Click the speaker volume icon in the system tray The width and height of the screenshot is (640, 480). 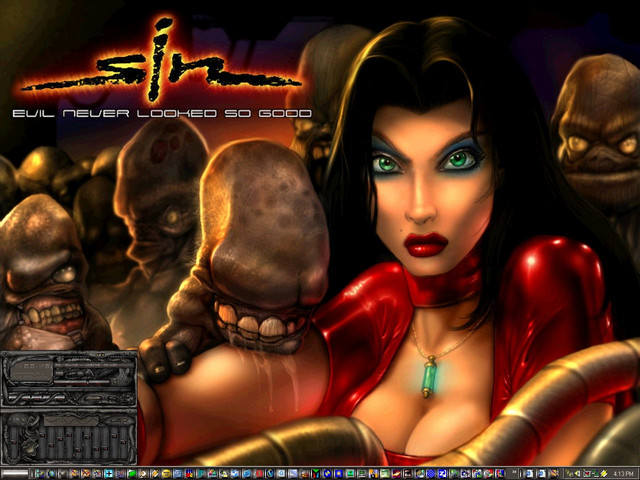coord(578,474)
